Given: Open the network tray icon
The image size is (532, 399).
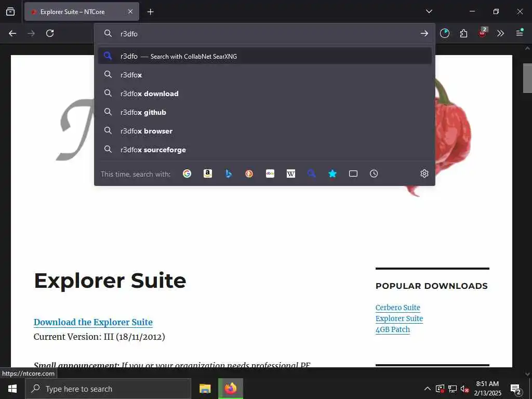Looking at the screenshot, I should pyautogui.click(x=453, y=389).
